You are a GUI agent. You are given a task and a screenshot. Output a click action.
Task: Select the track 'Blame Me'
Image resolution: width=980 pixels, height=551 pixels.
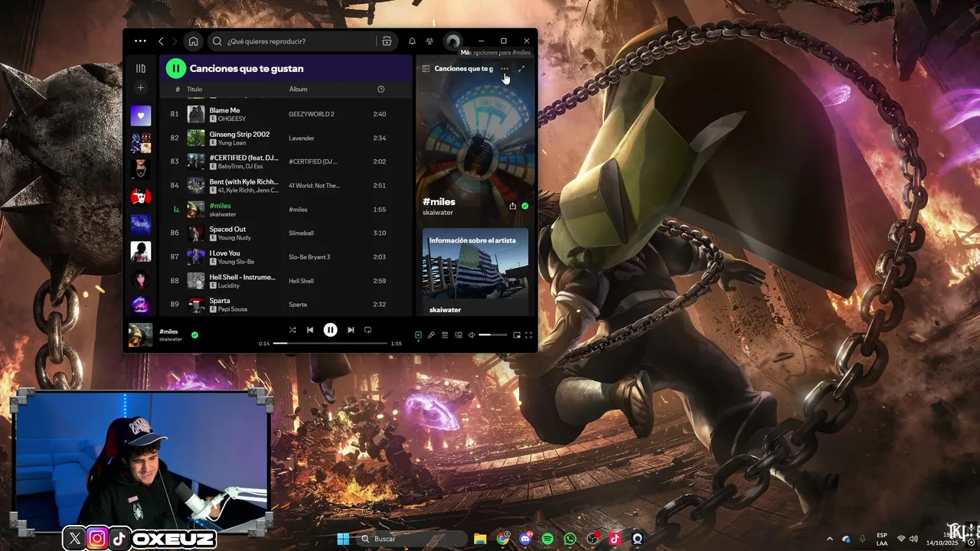(x=224, y=110)
